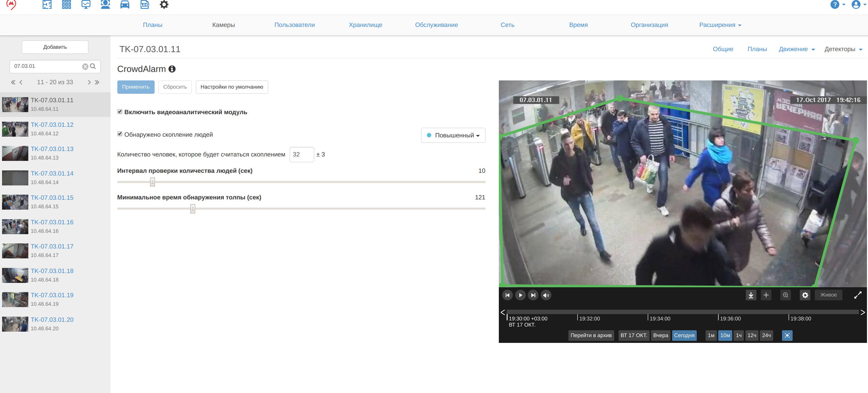
Task: Switch to the Хранилище tab
Action: (365, 25)
